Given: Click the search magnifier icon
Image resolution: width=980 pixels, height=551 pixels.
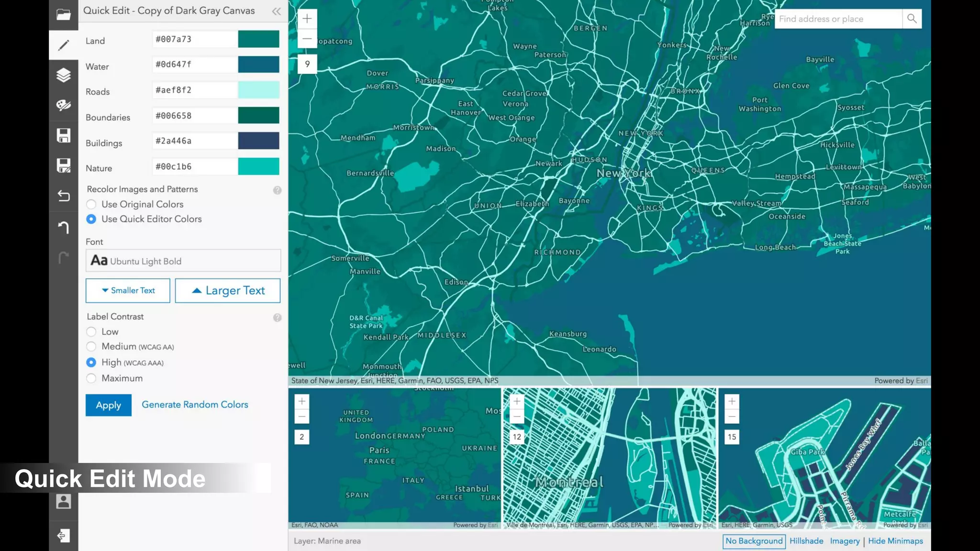Looking at the screenshot, I should point(912,19).
